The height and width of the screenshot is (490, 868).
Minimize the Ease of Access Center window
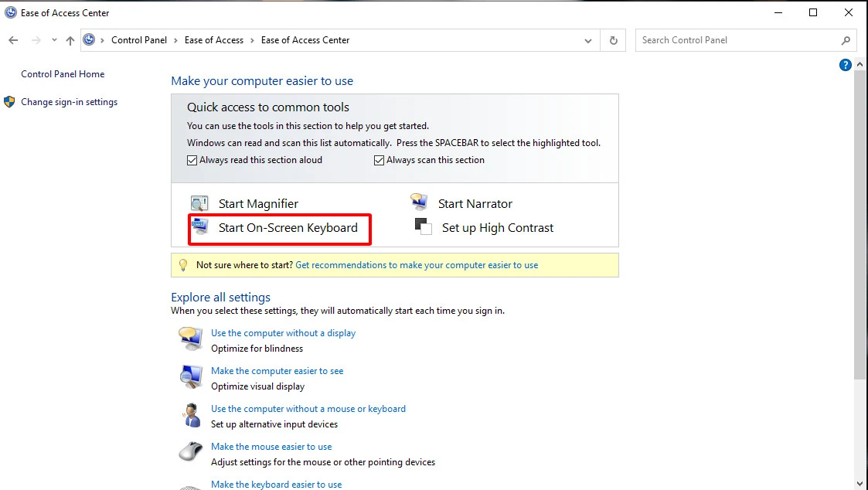pyautogui.click(x=778, y=12)
